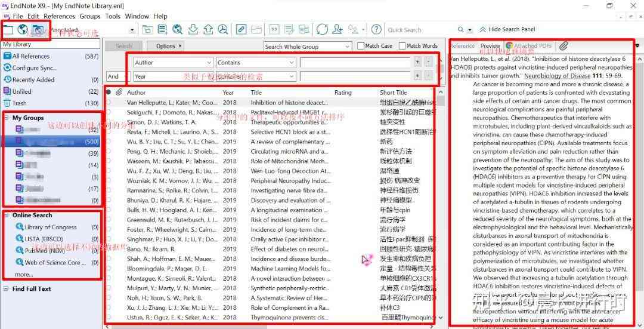Click the Format Bibliography toolbar icon
644x329 pixels.
point(289,29)
